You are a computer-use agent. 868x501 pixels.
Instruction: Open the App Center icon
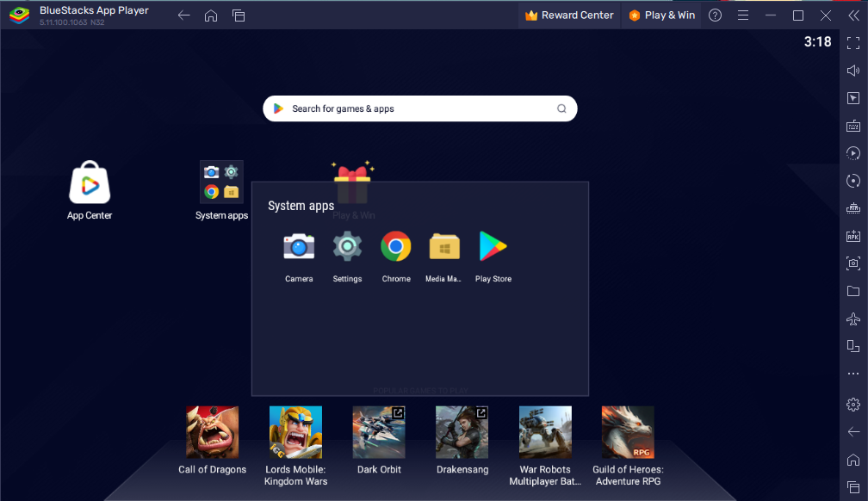click(90, 182)
